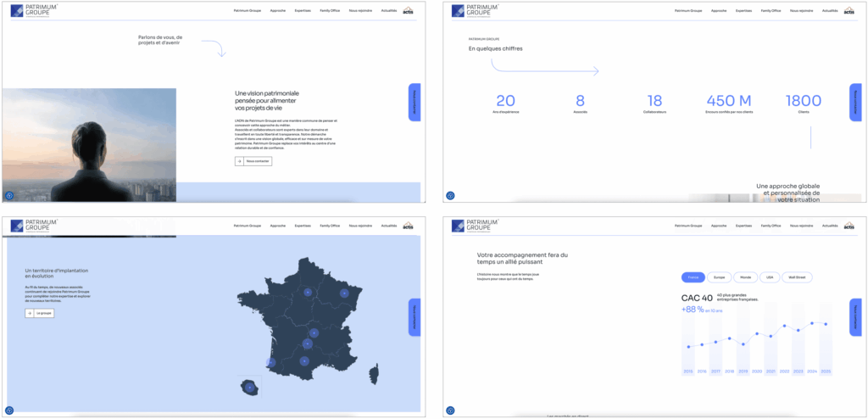Click the 2015 year label on the chart
Viewport: 868px width, 419px height.
point(688,371)
